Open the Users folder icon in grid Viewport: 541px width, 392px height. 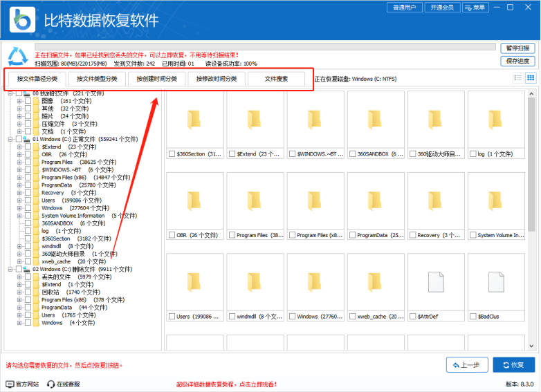click(194, 282)
